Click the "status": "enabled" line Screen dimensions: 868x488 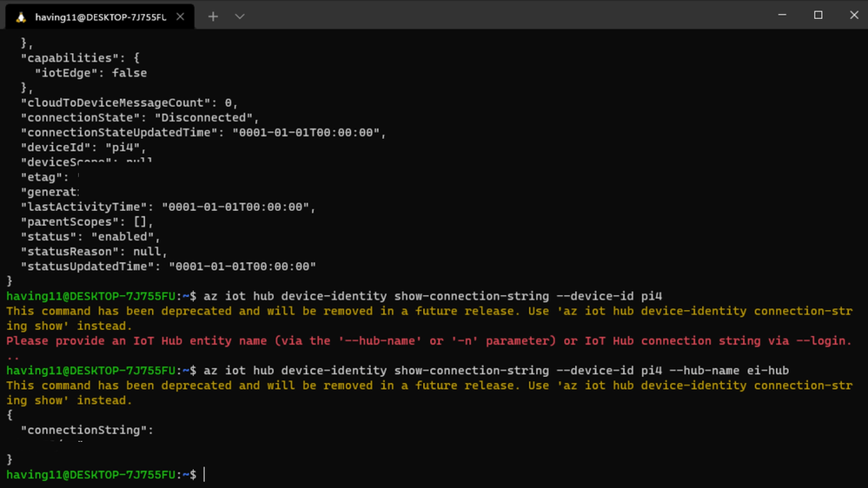click(x=90, y=236)
